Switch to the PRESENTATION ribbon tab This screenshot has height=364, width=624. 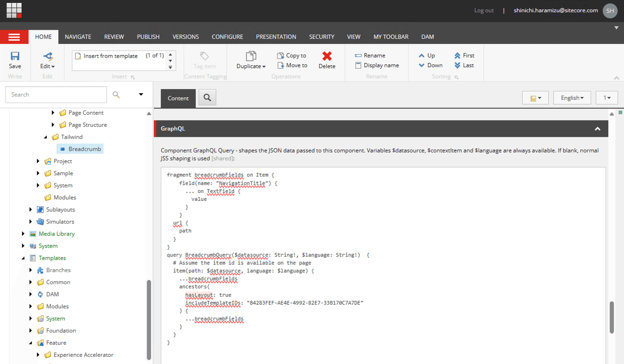(x=276, y=37)
